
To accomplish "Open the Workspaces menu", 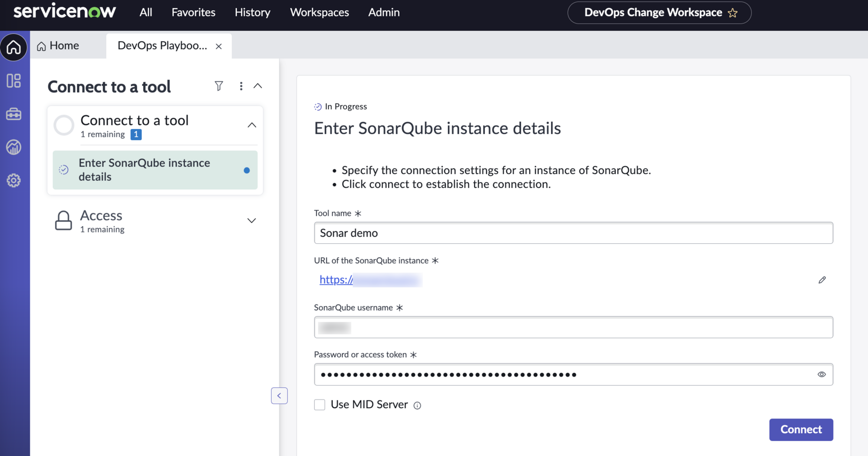I will pyautogui.click(x=319, y=12).
